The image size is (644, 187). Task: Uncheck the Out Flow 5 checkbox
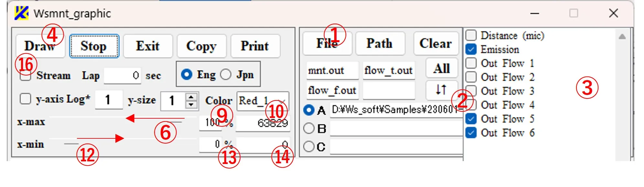pyautogui.click(x=471, y=119)
